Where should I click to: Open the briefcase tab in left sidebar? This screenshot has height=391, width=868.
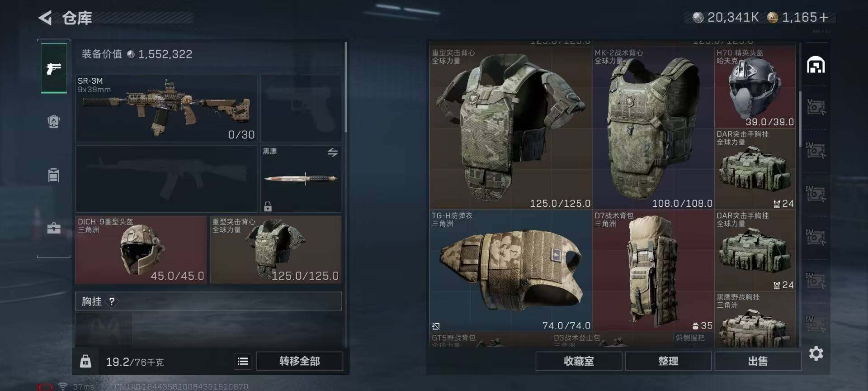point(54,228)
